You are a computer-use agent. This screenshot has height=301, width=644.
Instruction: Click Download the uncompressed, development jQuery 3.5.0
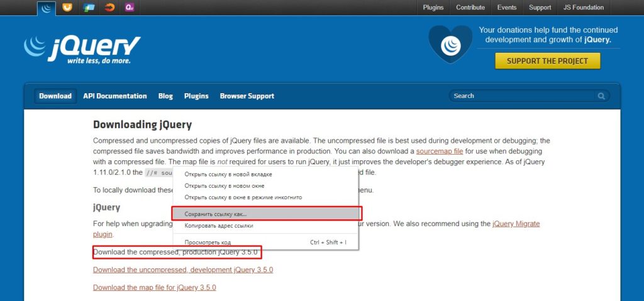[x=183, y=270]
